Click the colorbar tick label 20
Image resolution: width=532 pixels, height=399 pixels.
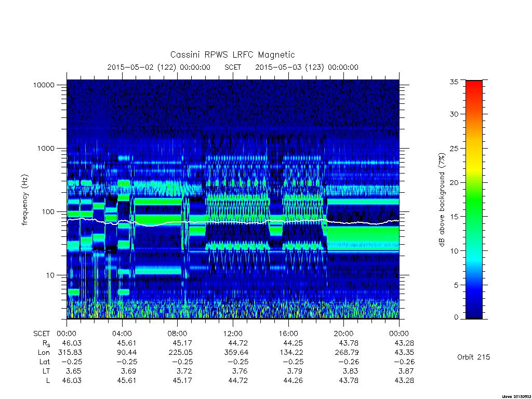coord(454,182)
